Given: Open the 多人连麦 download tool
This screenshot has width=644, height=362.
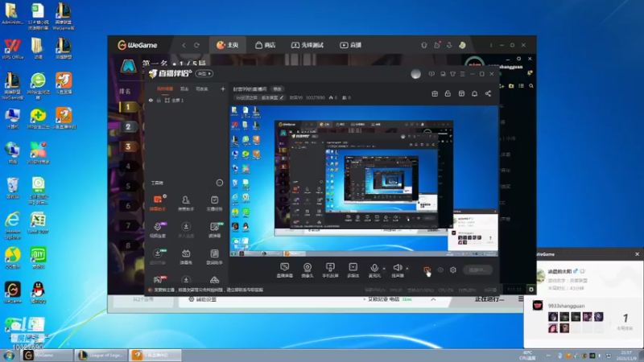Looking at the screenshot, I should pyautogui.click(x=186, y=230).
